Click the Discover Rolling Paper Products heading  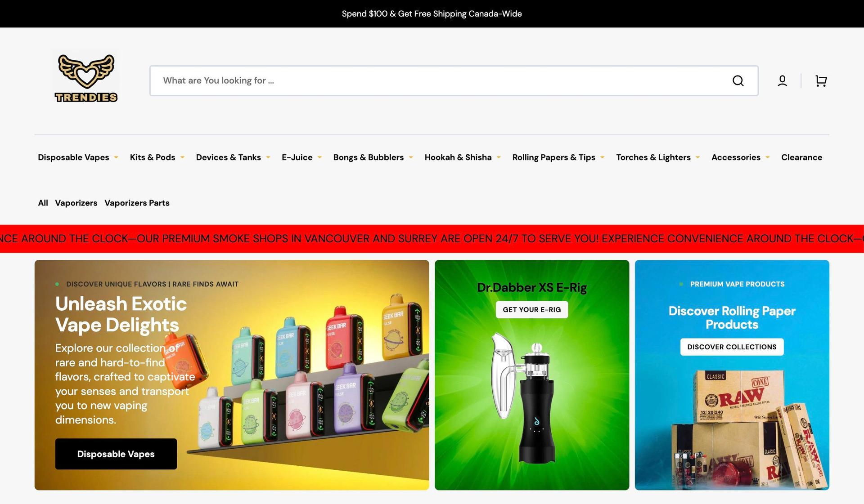(x=732, y=317)
